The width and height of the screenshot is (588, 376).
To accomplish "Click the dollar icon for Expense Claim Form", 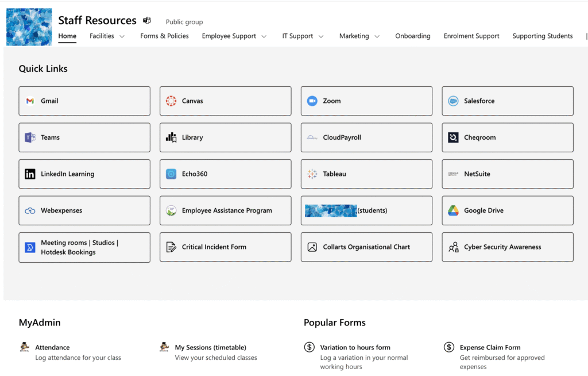I will (x=449, y=347).
